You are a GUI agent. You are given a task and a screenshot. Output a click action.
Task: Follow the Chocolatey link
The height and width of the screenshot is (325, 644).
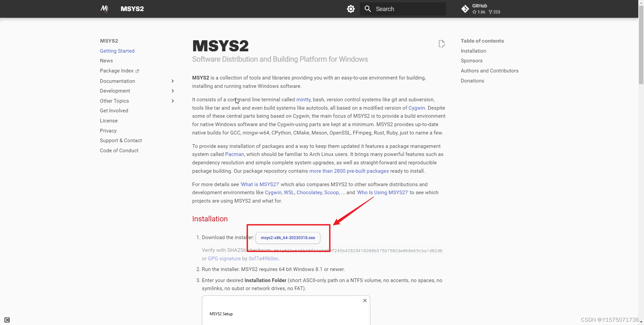click(x=309, y=193)
